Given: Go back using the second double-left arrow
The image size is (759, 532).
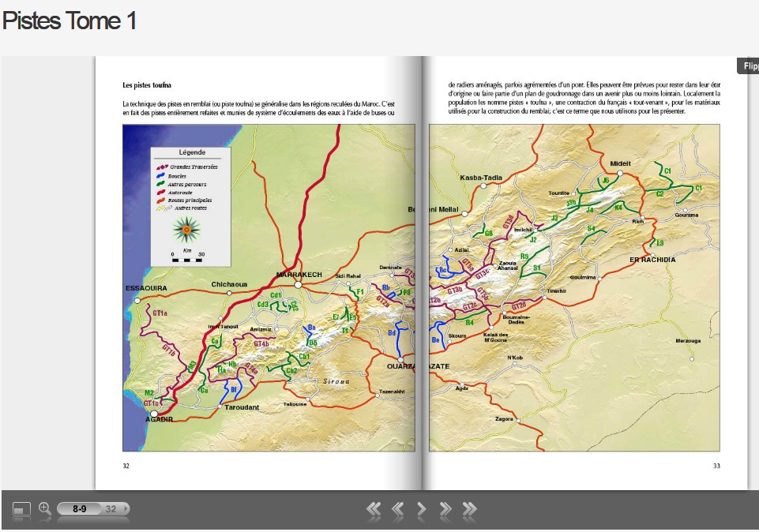Looking at the screenshot, I should pos(397,509).
